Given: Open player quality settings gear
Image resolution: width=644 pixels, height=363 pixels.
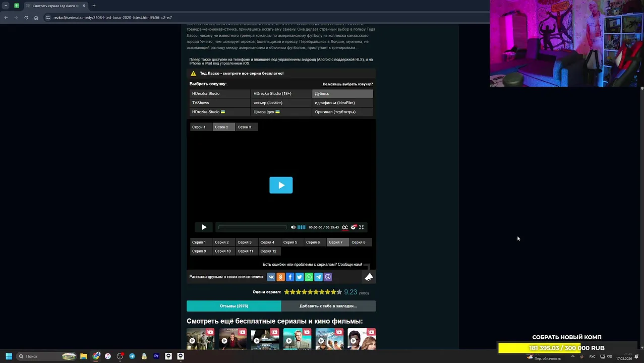Looking at the screenshot, I should tap(353, 227).
